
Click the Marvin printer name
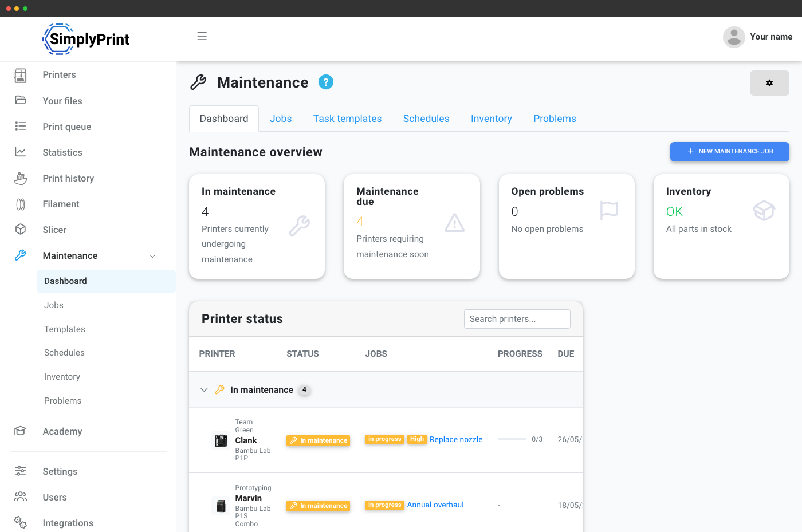(x=248, y=498)
